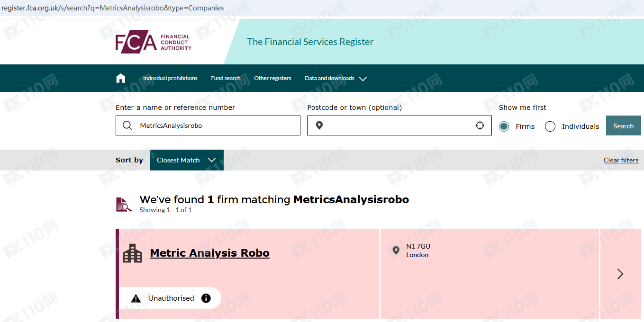The width and height of the screenshot is (644, 322).
Task: Click the location pin in postcode field
Action: click(x=319, y=125)
